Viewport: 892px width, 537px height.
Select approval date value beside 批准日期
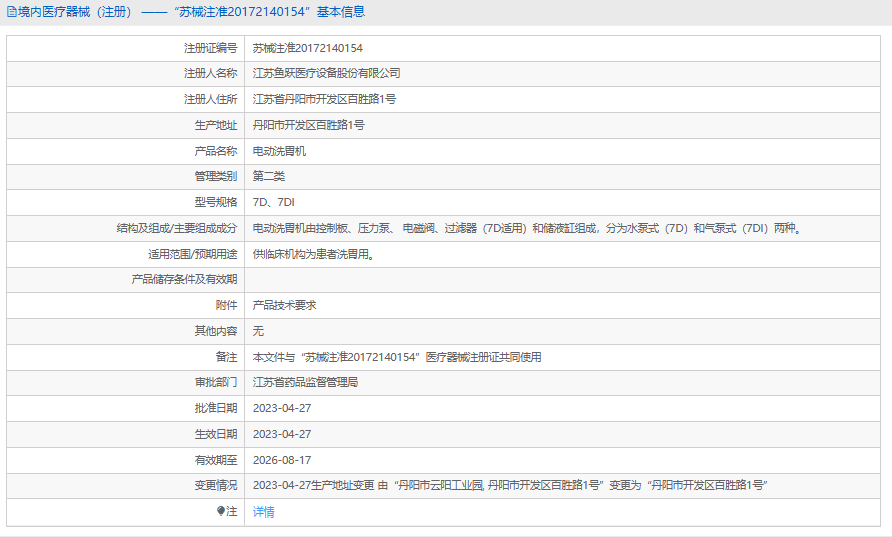coord(282,408)
